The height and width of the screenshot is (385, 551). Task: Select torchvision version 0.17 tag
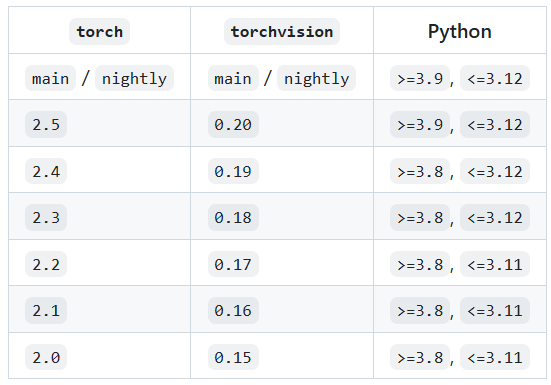pyautogui.click(x=233, y=264)
